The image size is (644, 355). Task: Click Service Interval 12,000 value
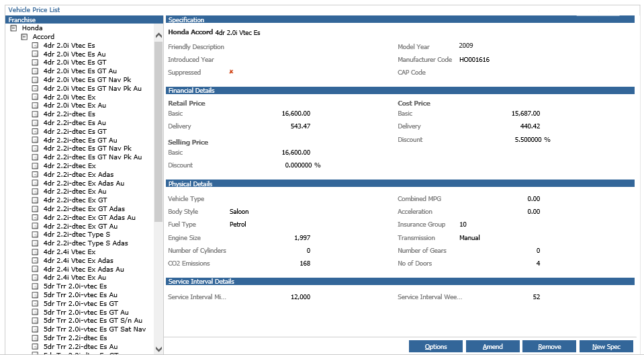[301, 297]
